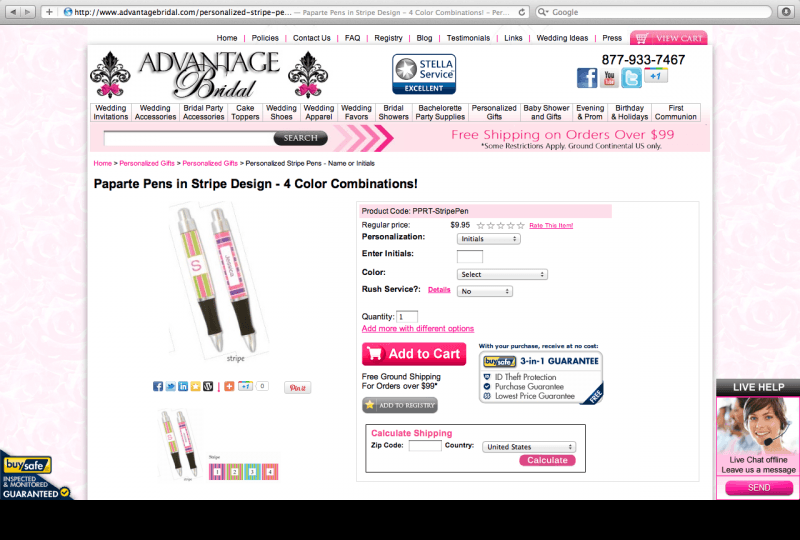The width and height of the screenshot is (800, 540).
Task: Share via LinkedIn icon under product image
Action: pyautogui.click(x=183, y=386)
